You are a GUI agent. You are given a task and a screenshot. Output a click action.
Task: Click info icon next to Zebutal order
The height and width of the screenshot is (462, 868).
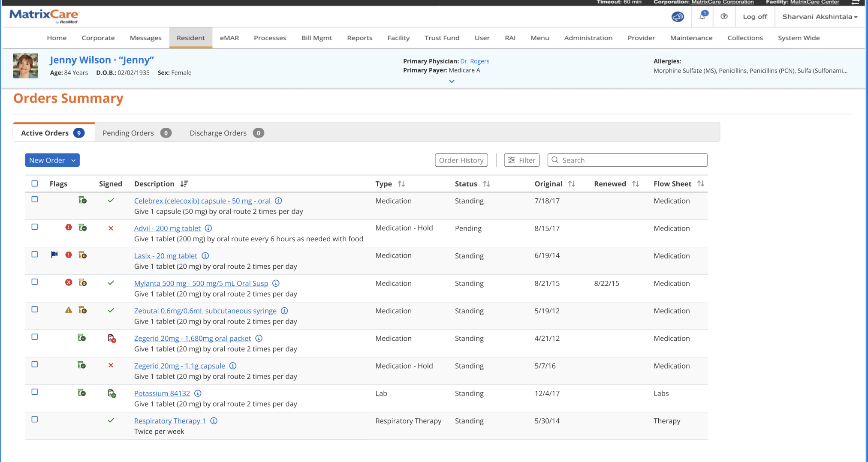[x=284, y=310]
